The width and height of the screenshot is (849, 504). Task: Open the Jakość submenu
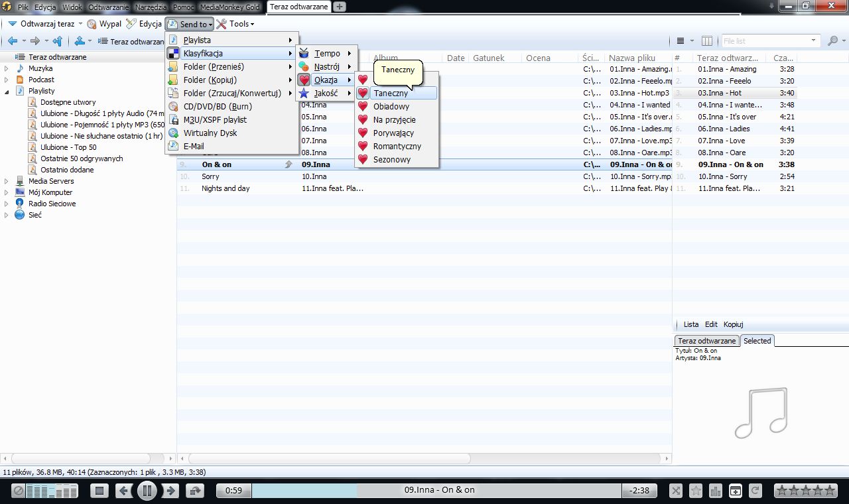[x=326, y=94]
